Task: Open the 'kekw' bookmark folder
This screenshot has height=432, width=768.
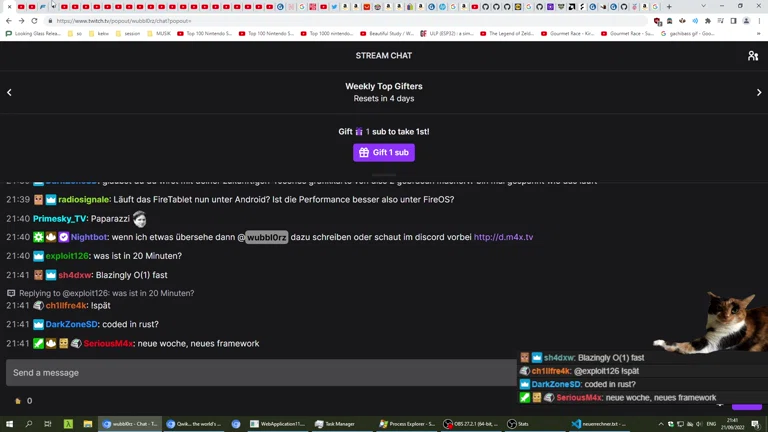Action: pos(99,34)
